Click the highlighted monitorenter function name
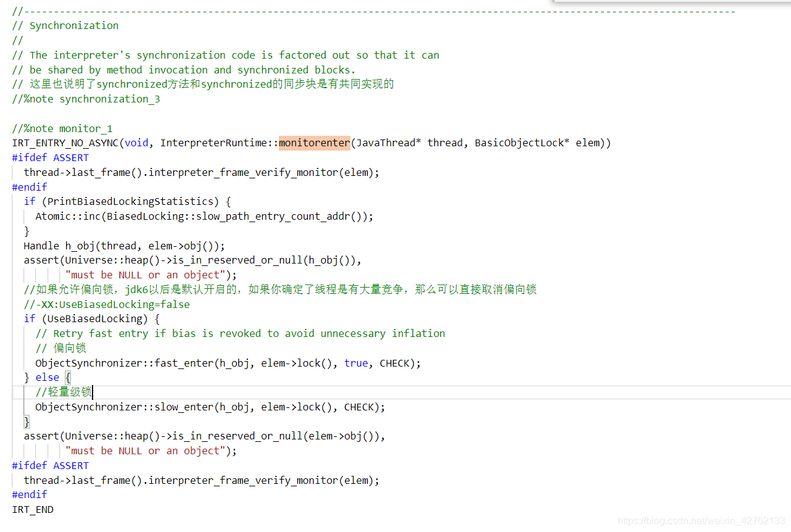Viewport: 791px width, 532px height. [315, 143]
